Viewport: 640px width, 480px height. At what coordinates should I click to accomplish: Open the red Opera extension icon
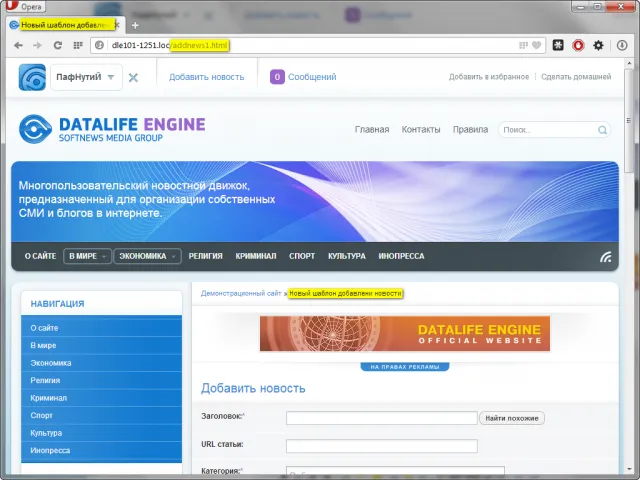(578, 45)
